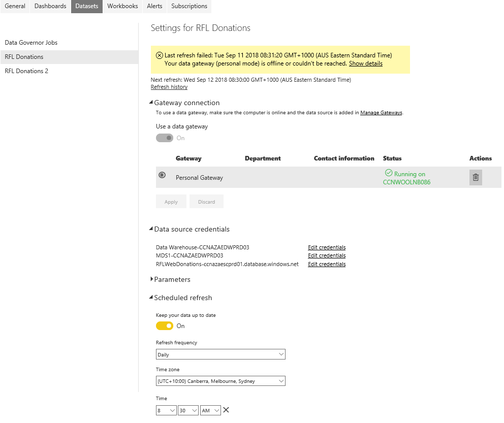The width and height of the screenshot is (504, 423).
Task: Edit credentials for RFLWebDonations database
Action: 327,264
